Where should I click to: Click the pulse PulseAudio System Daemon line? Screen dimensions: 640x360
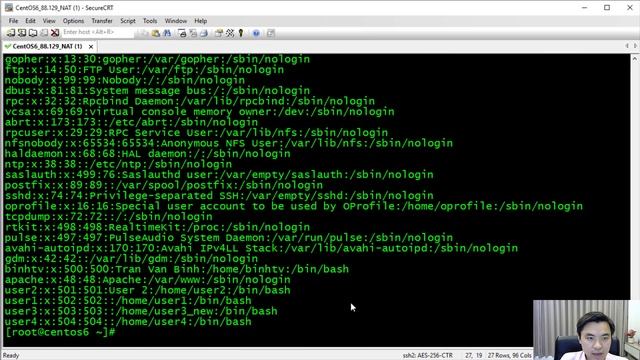coord(229,238)
